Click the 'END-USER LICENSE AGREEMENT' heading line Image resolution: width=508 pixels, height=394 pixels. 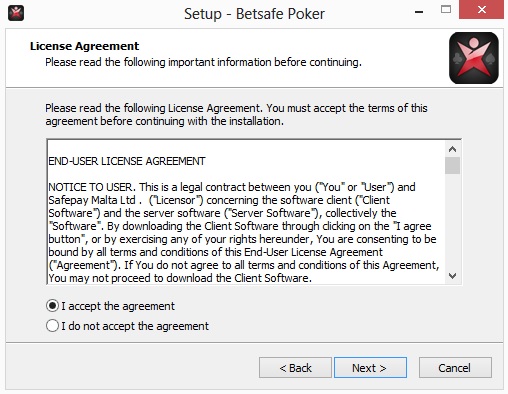click(x=127, y=161)
